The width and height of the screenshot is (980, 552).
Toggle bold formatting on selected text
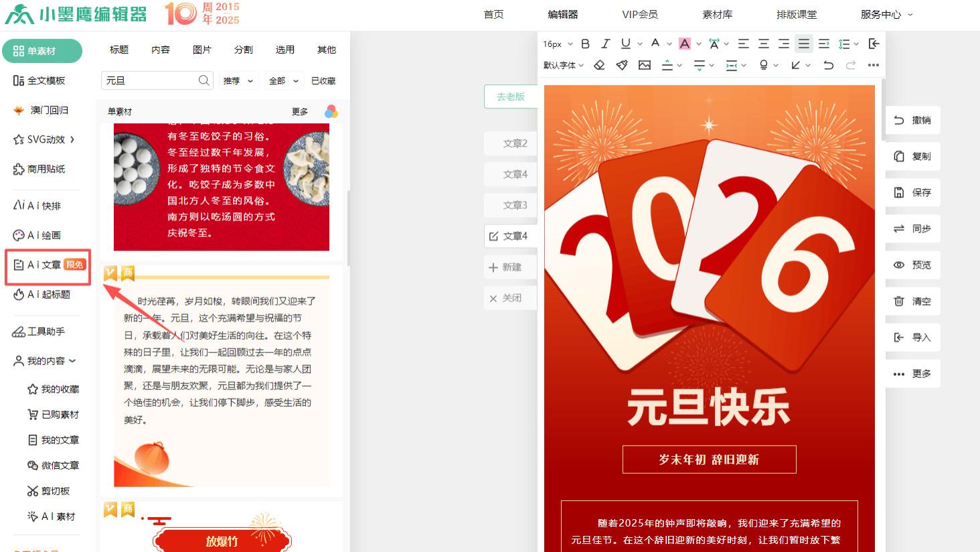click(x=585, y=43)
